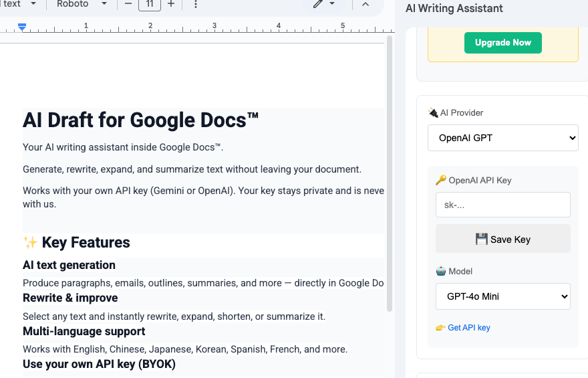Screen dimensions: 588x378
Task: Click the OpenAI API Key input field
Action: (x=502, y=205)
